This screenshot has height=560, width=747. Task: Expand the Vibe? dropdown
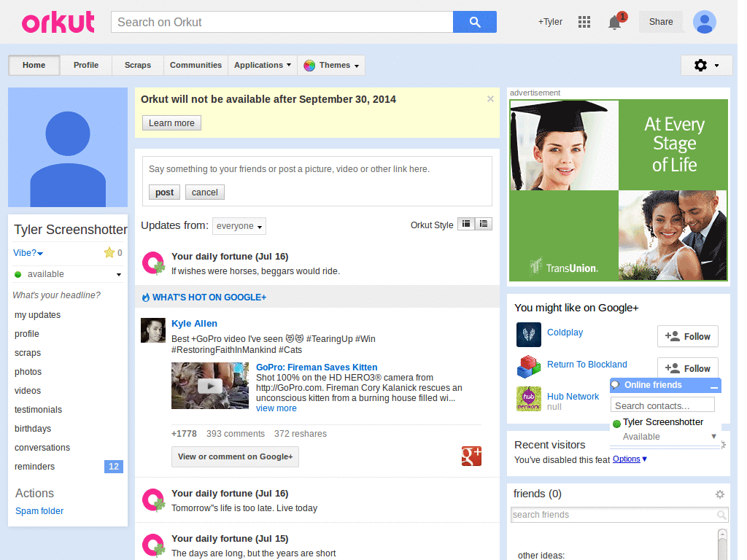pos(28,253)
